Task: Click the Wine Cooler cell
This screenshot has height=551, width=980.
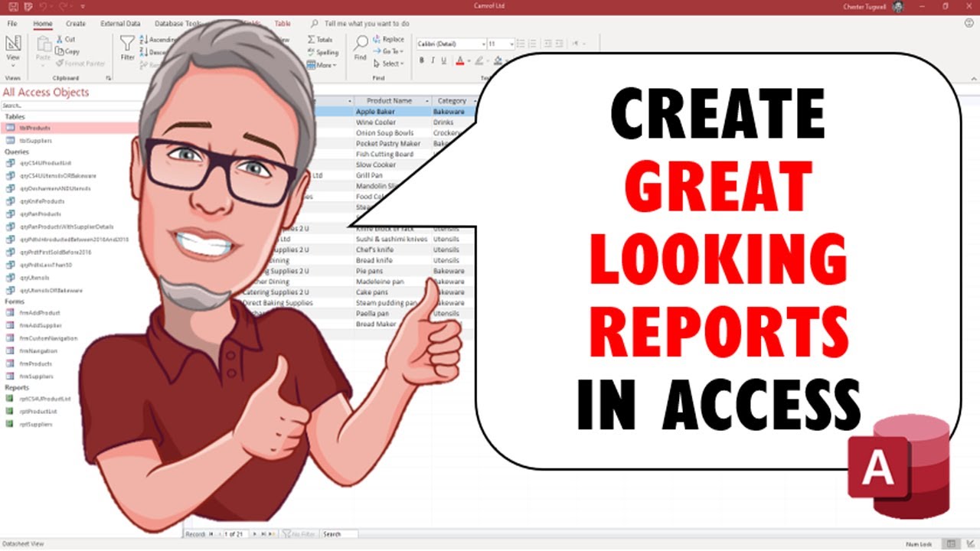Action: point(393,122)
